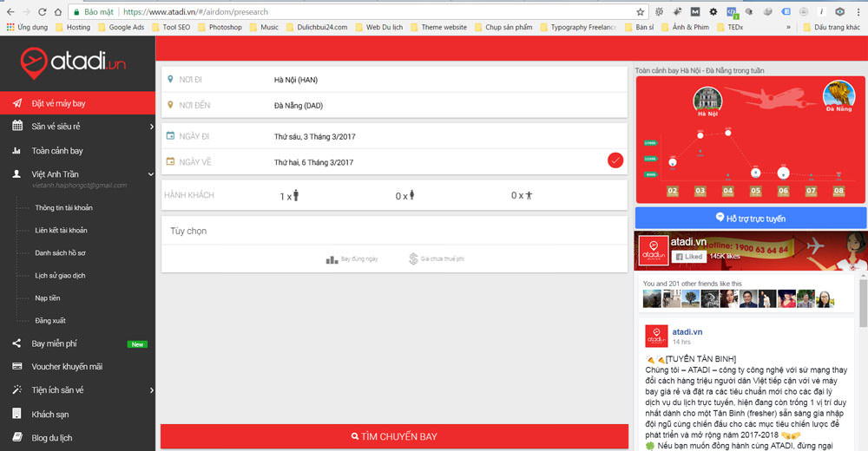Toggle the red return-date checkmark

pos(615,160)
